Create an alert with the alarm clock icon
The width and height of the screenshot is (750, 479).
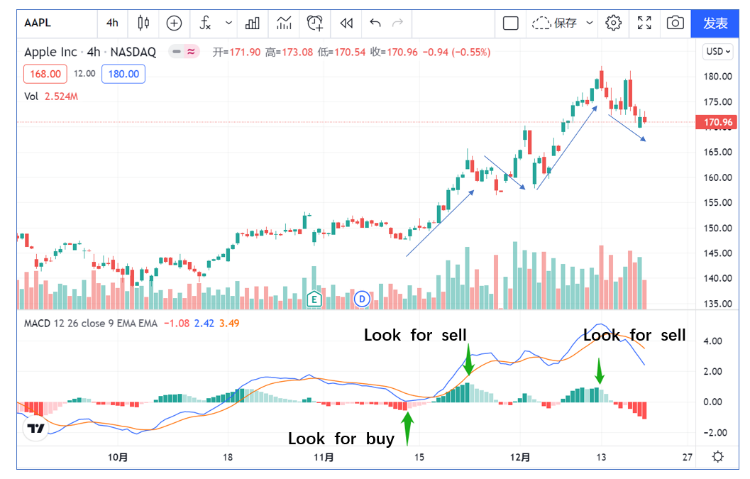[316, 22]
